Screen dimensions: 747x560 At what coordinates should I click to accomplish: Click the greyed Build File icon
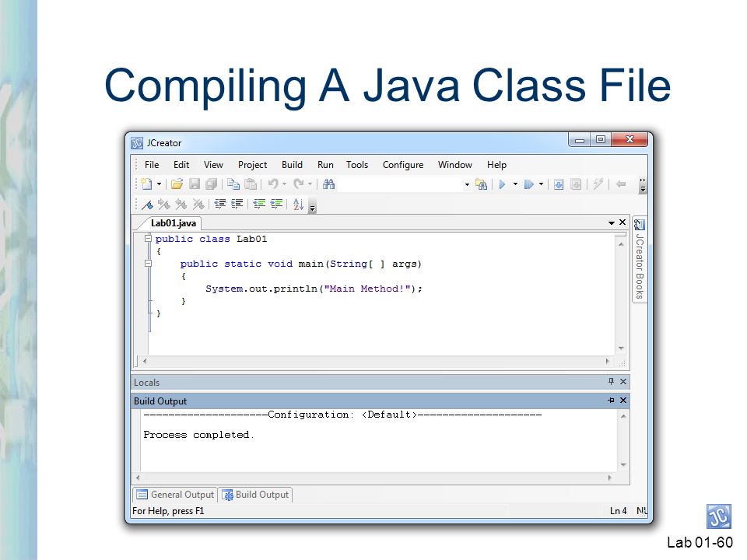[576, 185]
